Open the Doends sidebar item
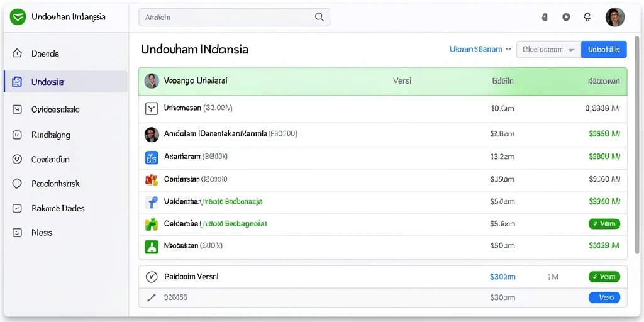The image size is (644, 322). [65, 53]
